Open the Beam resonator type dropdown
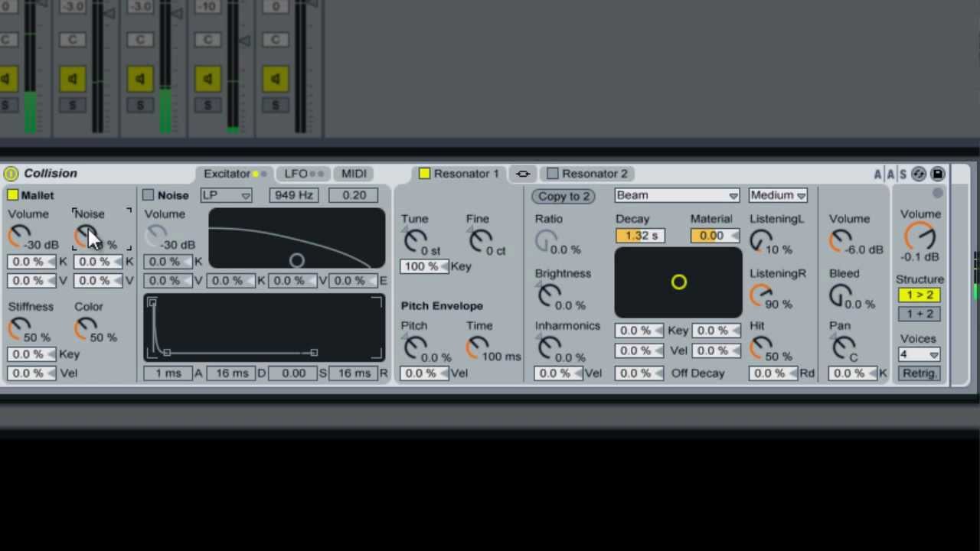The height and width of the screenshot is (551, 980). click(x=677, y=196)
